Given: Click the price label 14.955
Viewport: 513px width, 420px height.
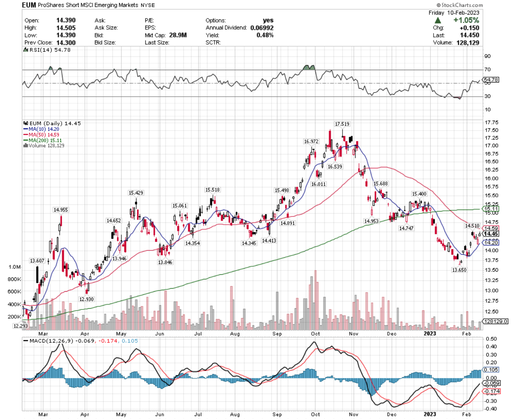Looking at the screenshot, I should (61, 210).
